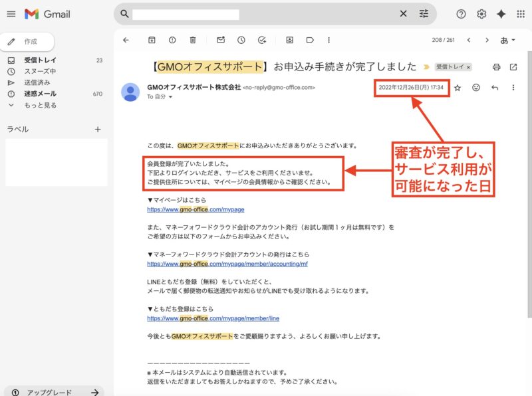Mark the email as unread
Screen dimensions: 532x396
[221, 40]
